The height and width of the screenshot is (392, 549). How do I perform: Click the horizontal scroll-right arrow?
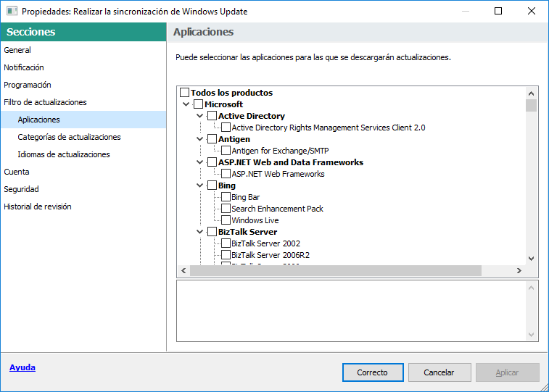pyautogui.click(x=519, y=270)
